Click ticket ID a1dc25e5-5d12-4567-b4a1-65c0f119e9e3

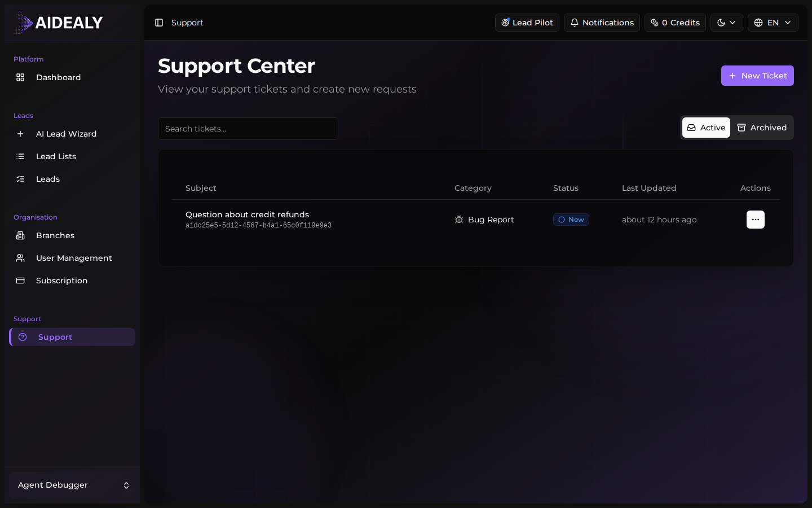[258, 226]
